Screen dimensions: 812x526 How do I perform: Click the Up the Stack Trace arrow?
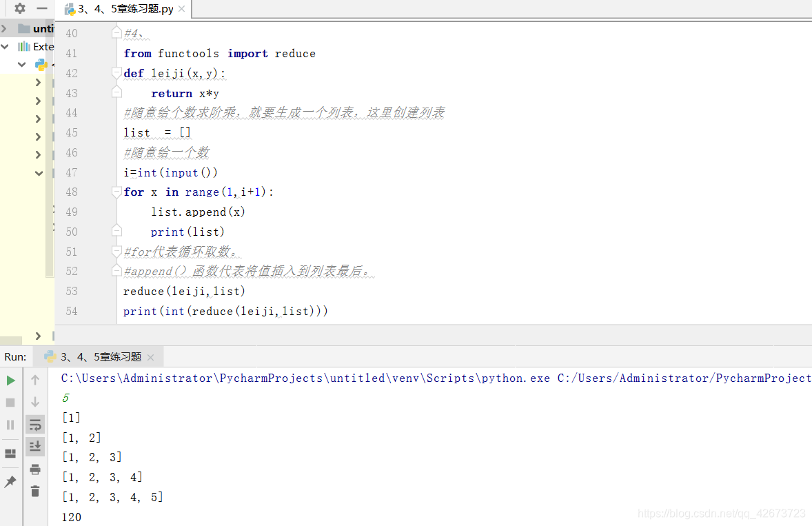point(34,380)
